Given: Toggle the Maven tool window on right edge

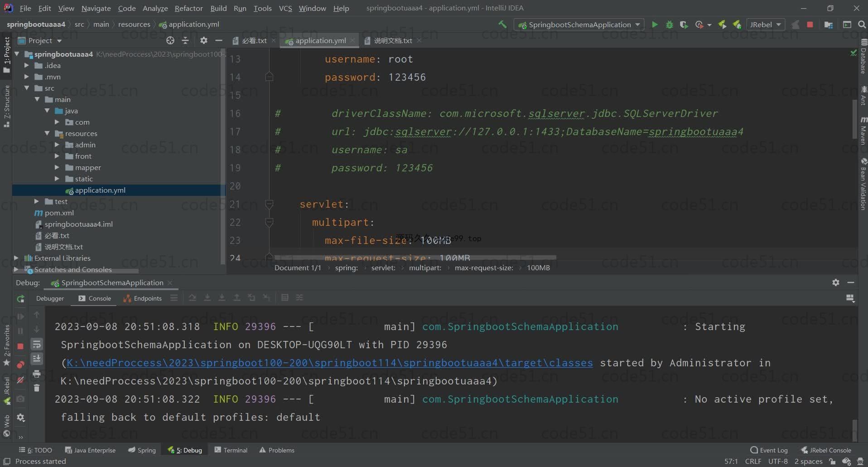Looking at the screenshot, I should (x=863, y=131).
